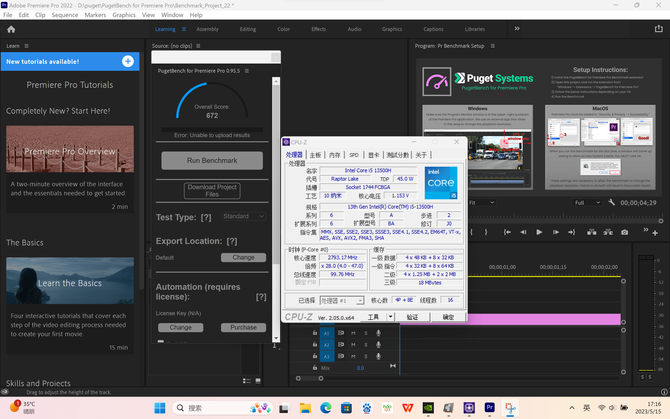Click the Extract button in Program monitor
The image size is (670, 419).
point(608,232)
